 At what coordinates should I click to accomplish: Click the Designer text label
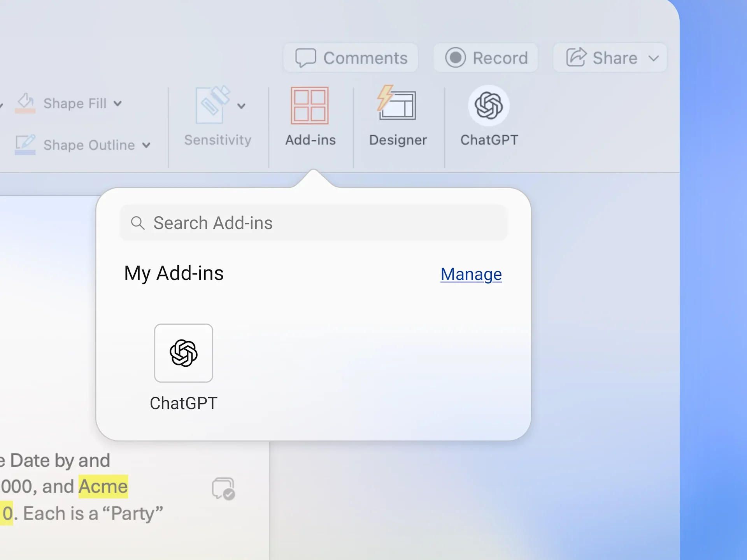click(398, 140)
